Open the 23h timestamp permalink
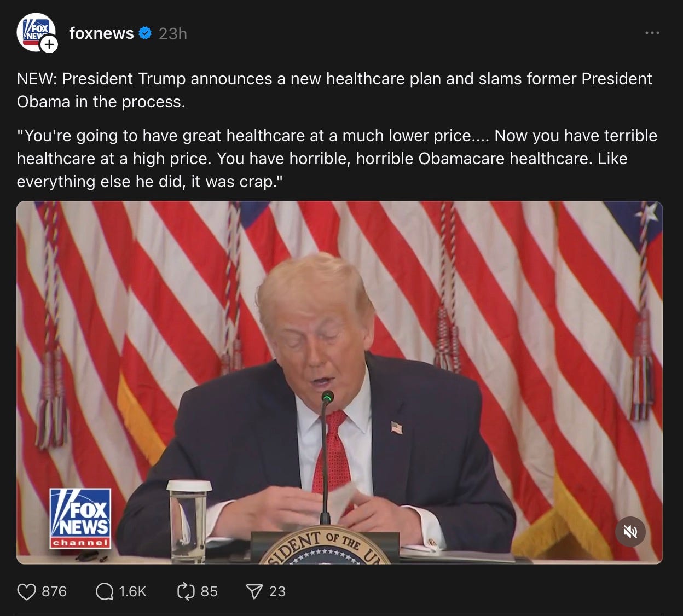Screen dimensions: 683x616 [173, 34]
